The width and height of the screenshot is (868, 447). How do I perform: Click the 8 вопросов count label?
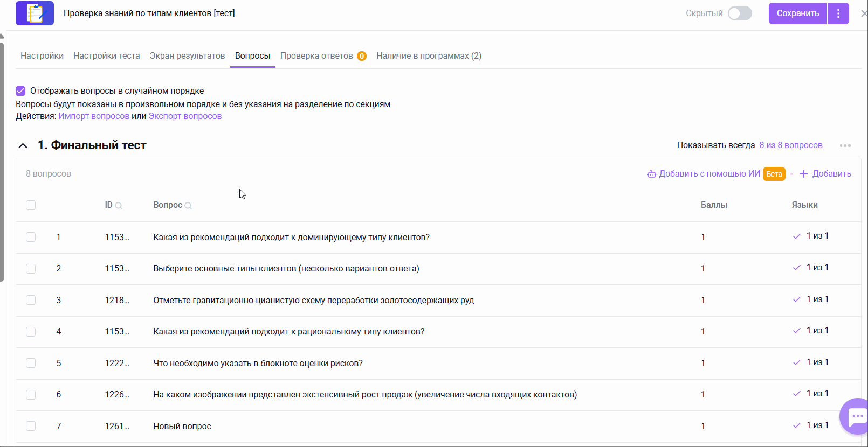[x=49, y=174]
